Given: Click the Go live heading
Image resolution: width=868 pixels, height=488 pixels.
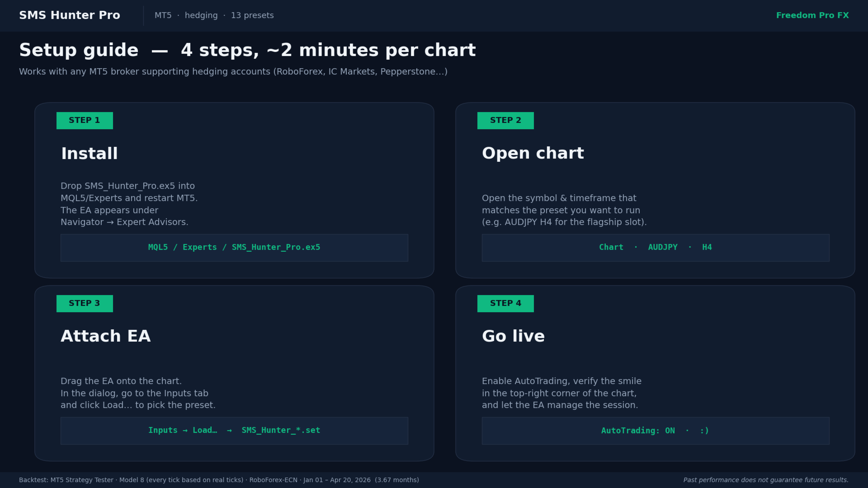Looking at the screenshot, I should (x=513, y=336).
